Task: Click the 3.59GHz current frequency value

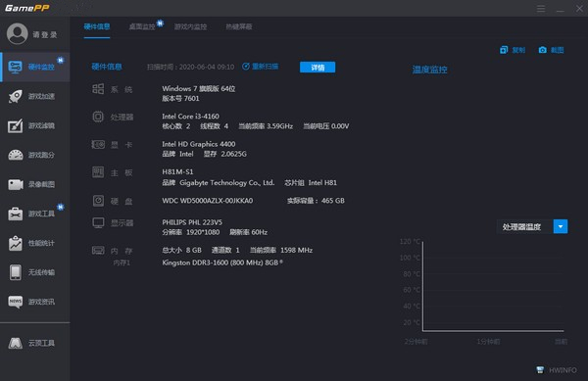Action: point(279,126)
